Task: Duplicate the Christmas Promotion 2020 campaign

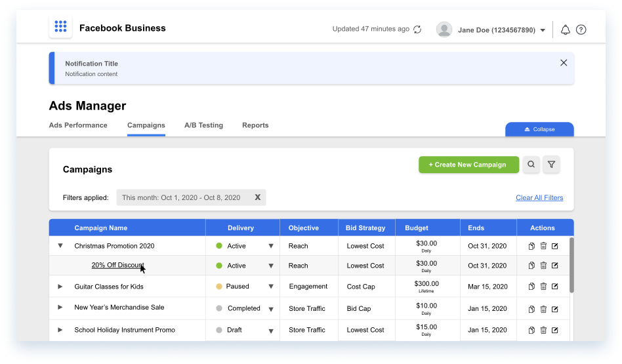Action: click(x=531, y=246)
